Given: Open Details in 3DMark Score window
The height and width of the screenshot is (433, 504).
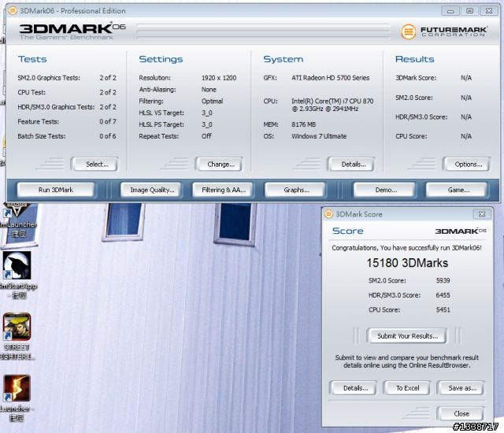Looking at the screenshot, I should 354,388.
